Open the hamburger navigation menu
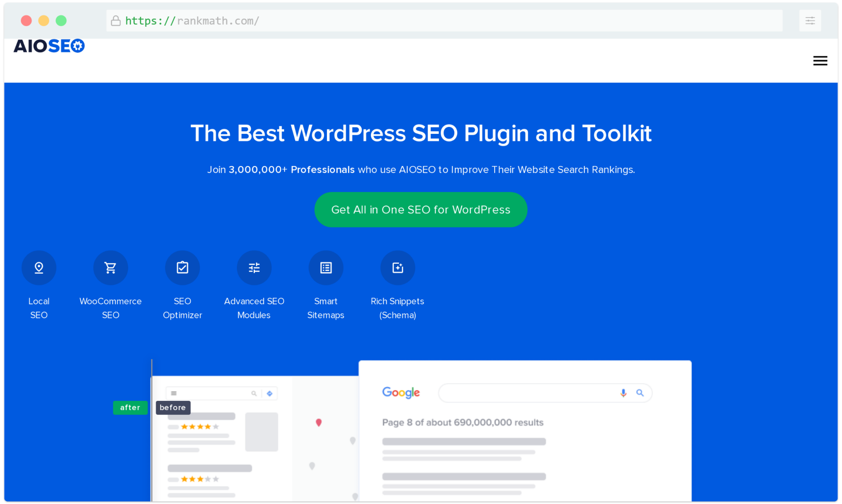The width and height of the screenshot is (842, 504). point(820,61)
